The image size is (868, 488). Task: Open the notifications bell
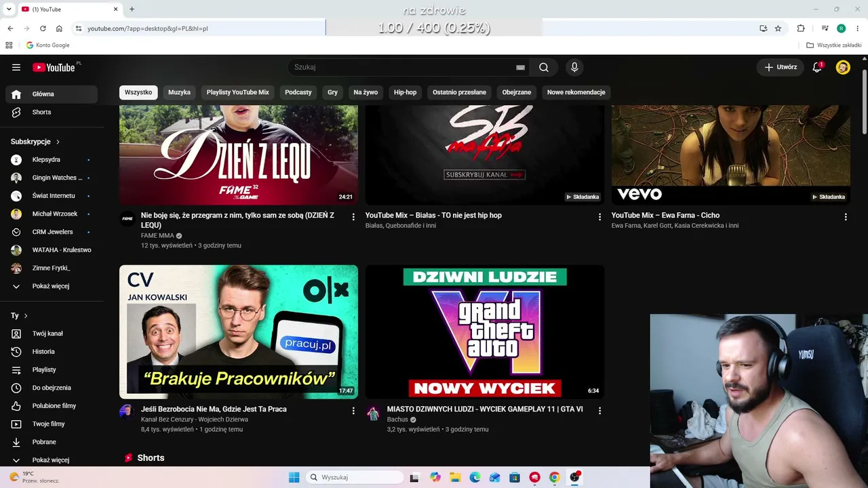817,67
